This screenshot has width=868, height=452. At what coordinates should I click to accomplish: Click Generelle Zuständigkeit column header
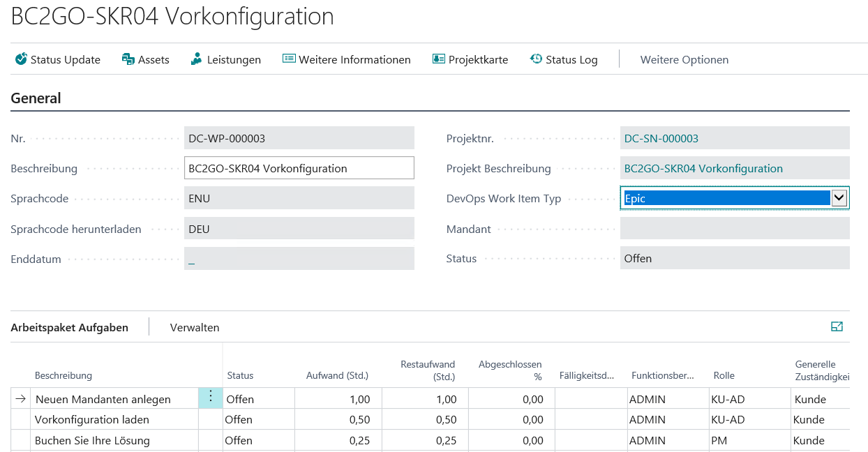822,370
